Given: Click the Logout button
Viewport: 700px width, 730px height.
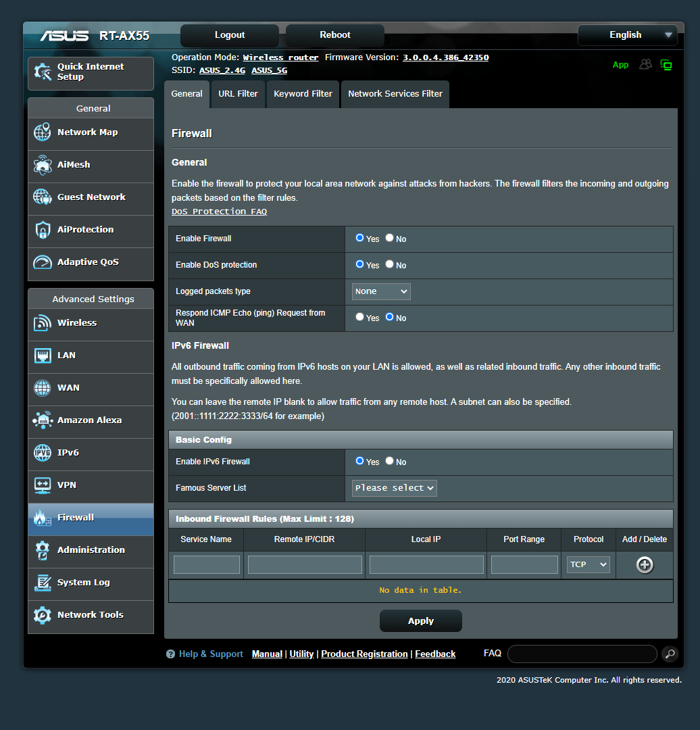Looking at the screenshot, I should pyautogui.click(x=230, y=35).
